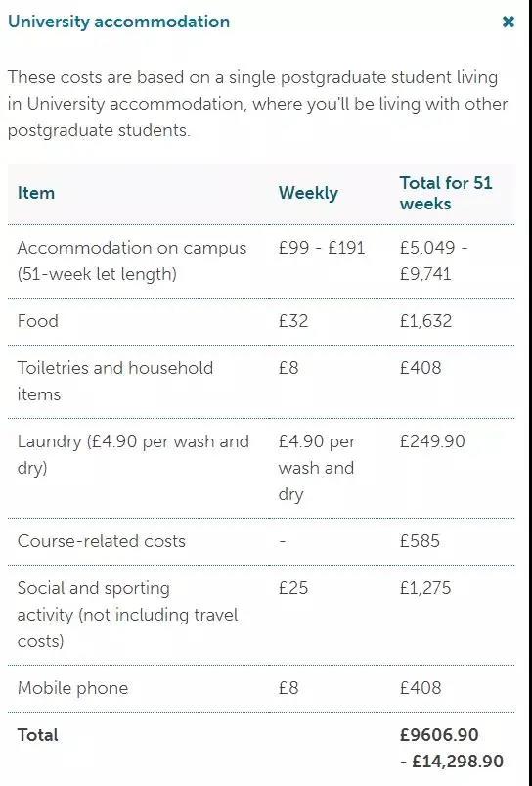Click the £5,049 - £9,741 accommodation total

coord(434,260)
